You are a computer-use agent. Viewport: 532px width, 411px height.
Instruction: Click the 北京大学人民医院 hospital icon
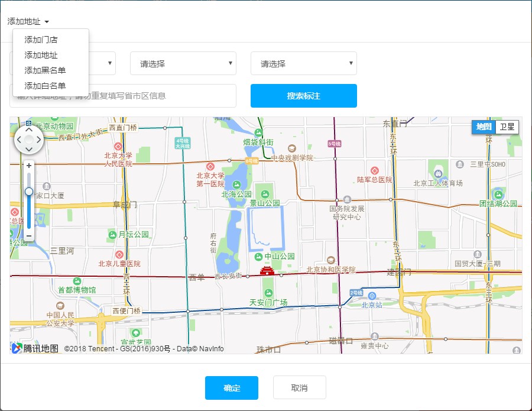click(118, 147)
